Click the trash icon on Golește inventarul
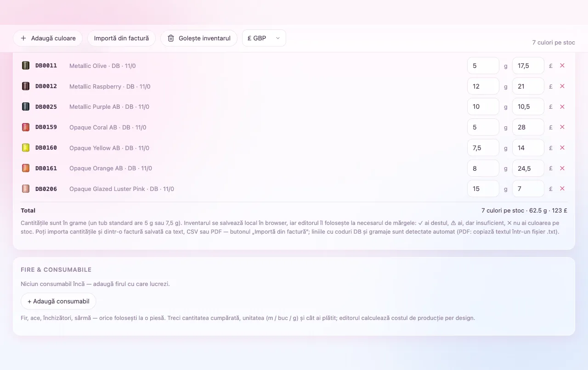The width and height of the screenshot is (588, 370). (171, 38)
